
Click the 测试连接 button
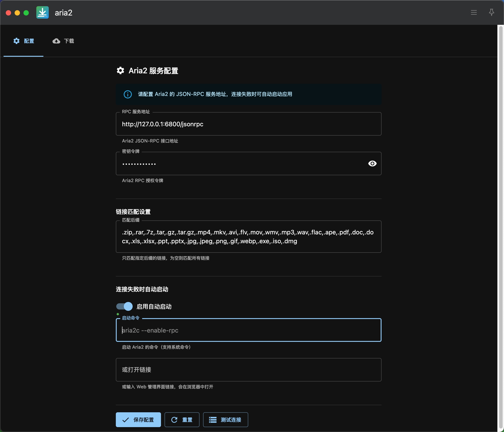click(x=225, y=420)
